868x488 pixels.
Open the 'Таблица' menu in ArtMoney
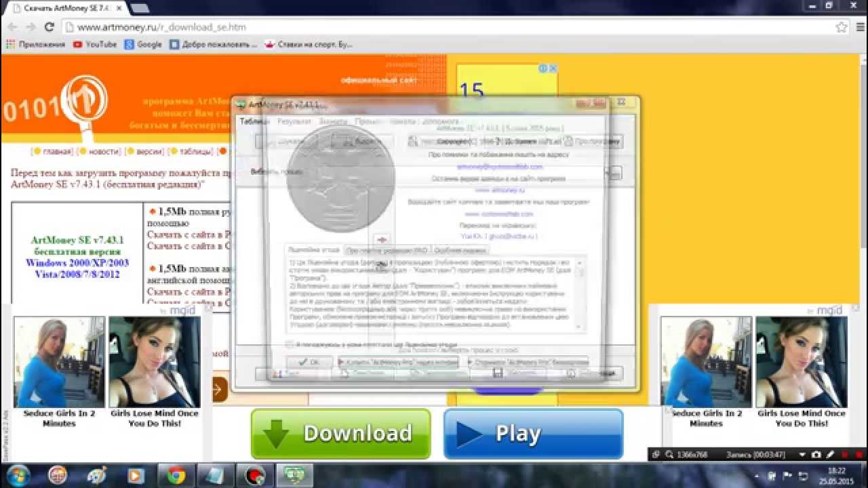(x=254, y=121)
